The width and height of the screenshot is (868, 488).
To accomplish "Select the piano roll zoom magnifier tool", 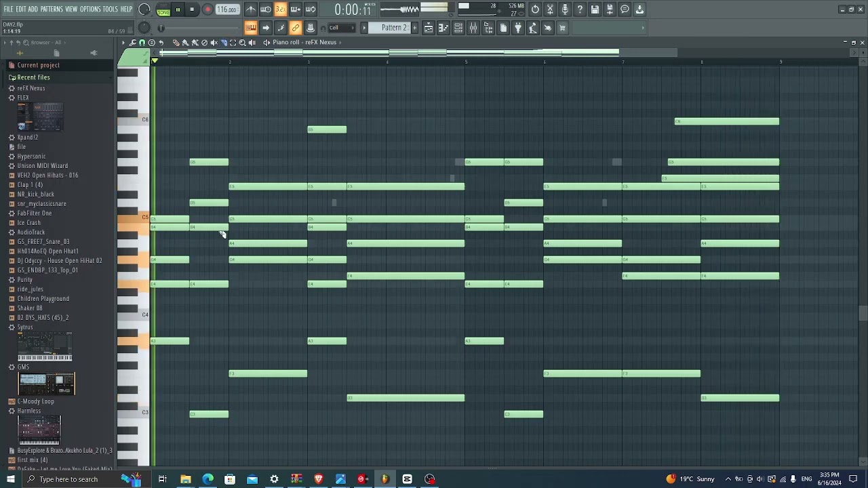I will coord(242,43).
